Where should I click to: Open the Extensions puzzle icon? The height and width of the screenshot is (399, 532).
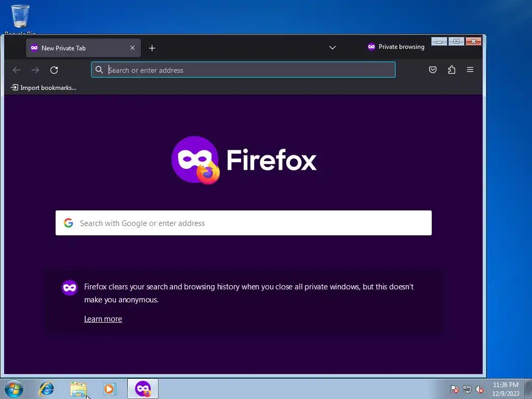click(451, 70)
